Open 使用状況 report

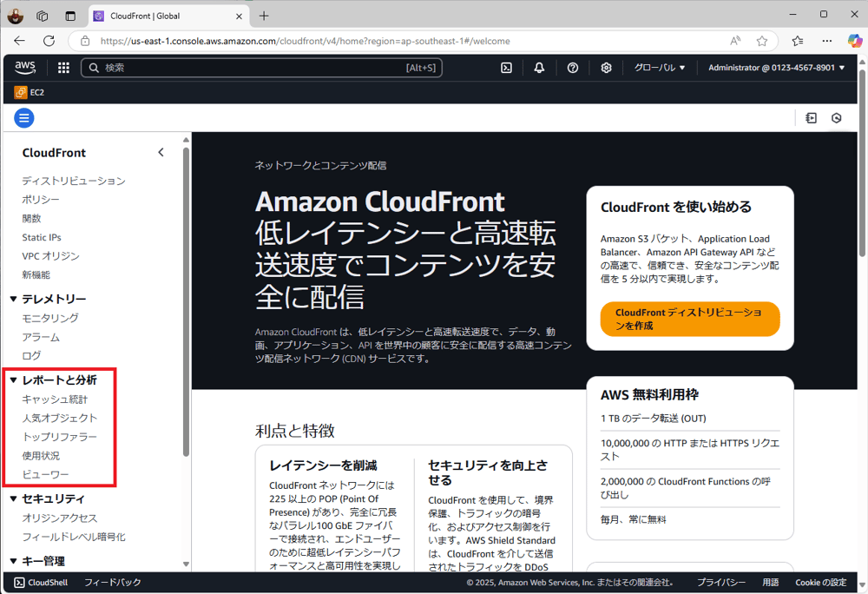pyautogui.click(x=41, y=456)
